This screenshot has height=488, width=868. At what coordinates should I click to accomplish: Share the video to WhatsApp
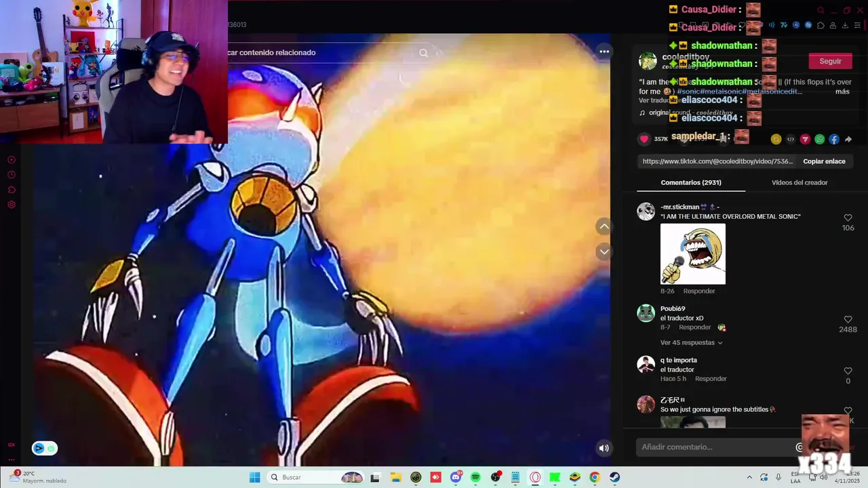(819, 139)
